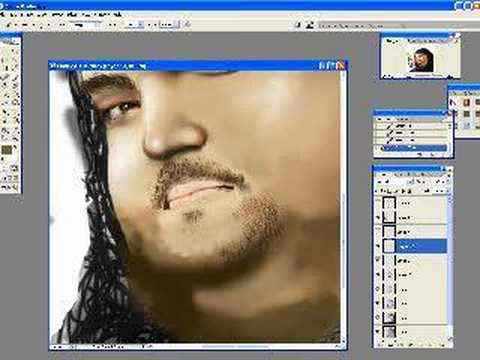Open the blend mode dropdown in Layers panel

392,182
